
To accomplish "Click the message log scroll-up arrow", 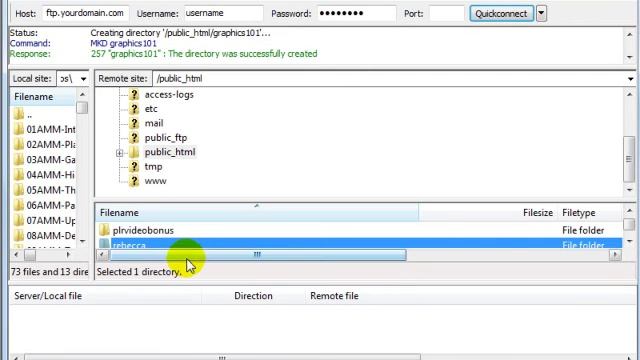I will tap(630, 35).
